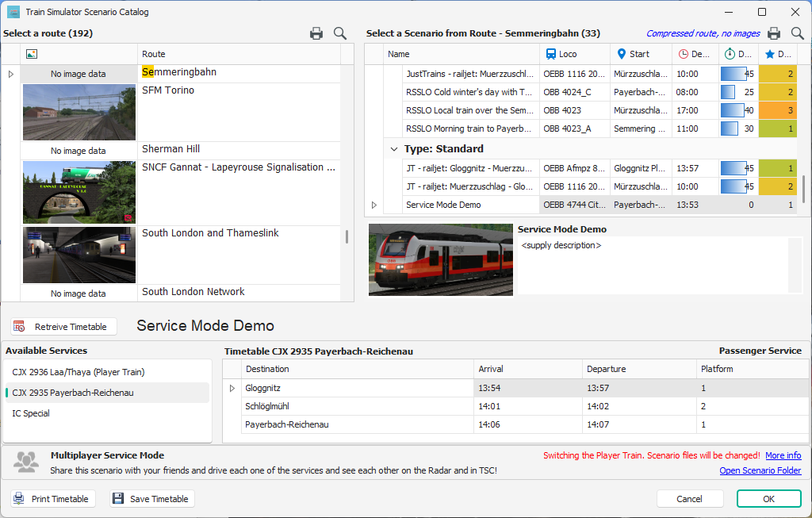Viewport: 812px width, 518px height.
Task: Click the scenario list scrollbar
Action: pos(804,189)
